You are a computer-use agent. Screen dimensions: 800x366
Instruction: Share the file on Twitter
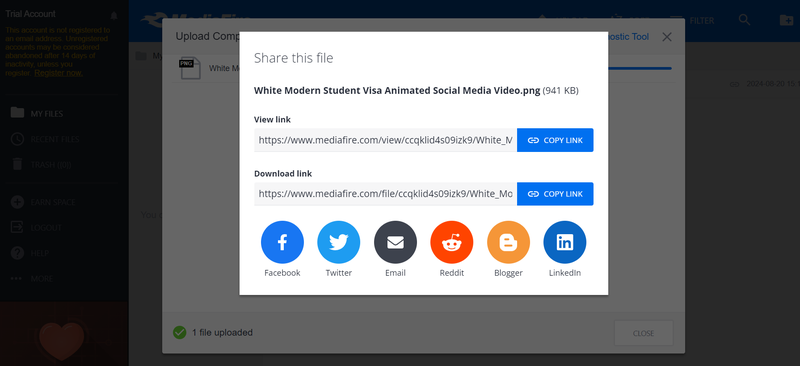(x=339, y=242)
